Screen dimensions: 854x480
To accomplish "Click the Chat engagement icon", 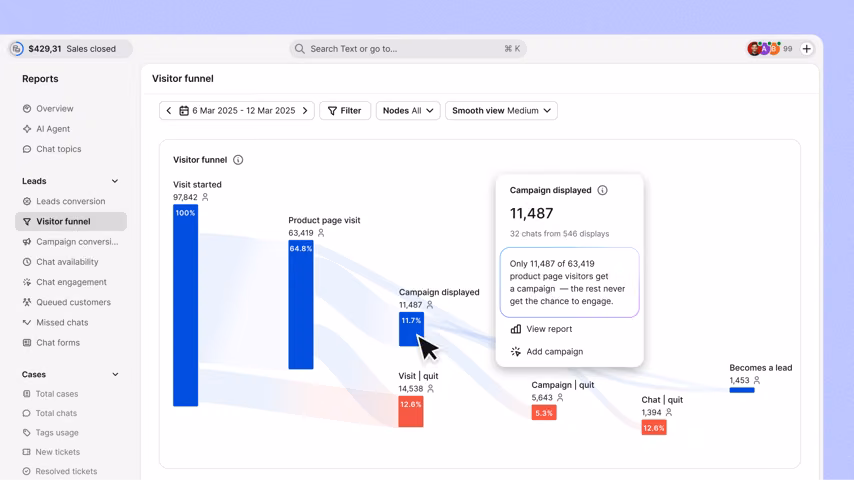I will click(27, 282).
